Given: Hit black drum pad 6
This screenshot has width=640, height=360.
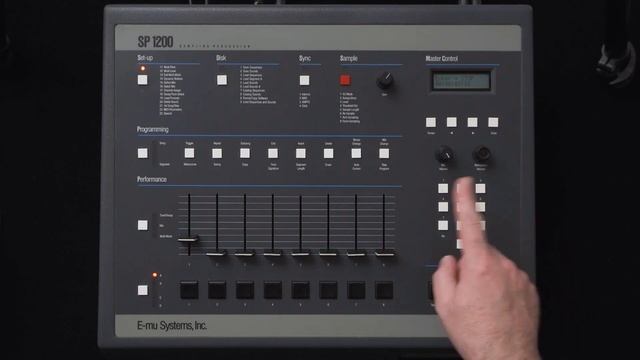Looking at the screenshot, I should [328, 290].
